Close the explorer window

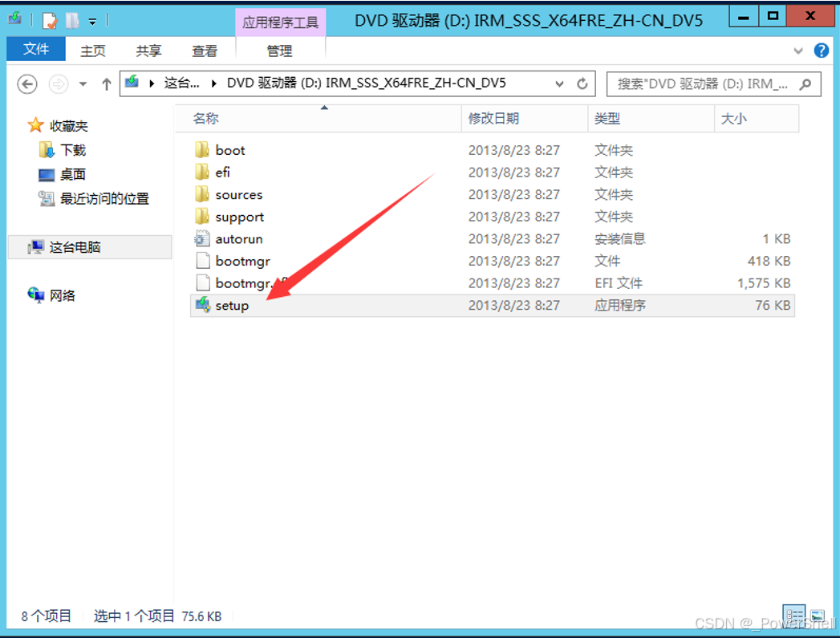coord(810,17)
